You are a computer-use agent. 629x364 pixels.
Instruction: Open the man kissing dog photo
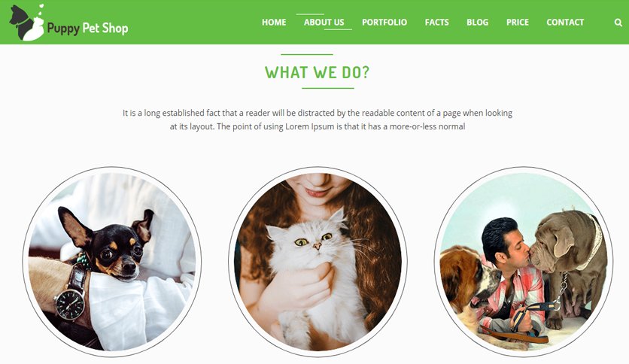coord(524,262)
